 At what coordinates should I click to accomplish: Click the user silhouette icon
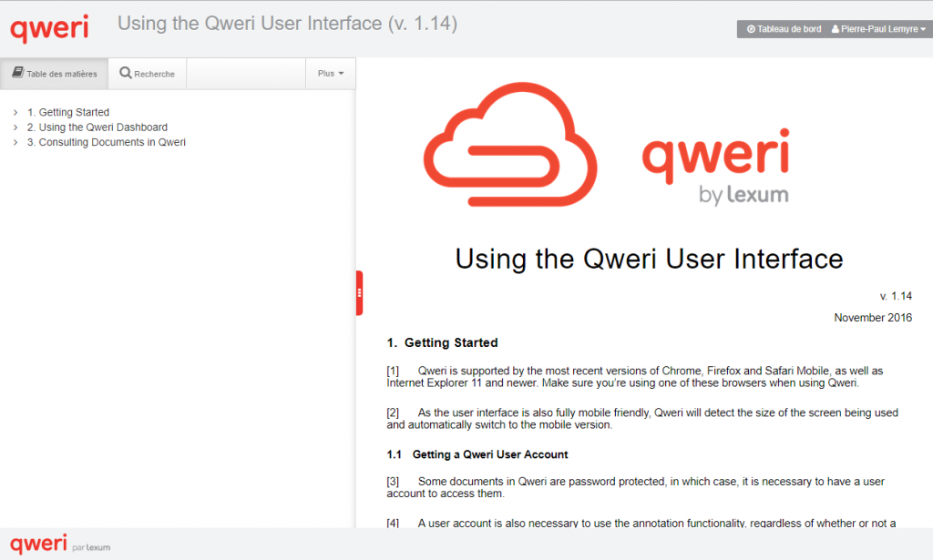(836, 29)
